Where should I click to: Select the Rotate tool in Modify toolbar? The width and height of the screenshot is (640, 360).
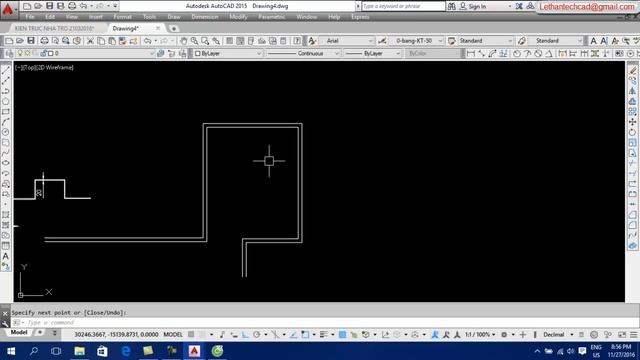pos(632,132)
